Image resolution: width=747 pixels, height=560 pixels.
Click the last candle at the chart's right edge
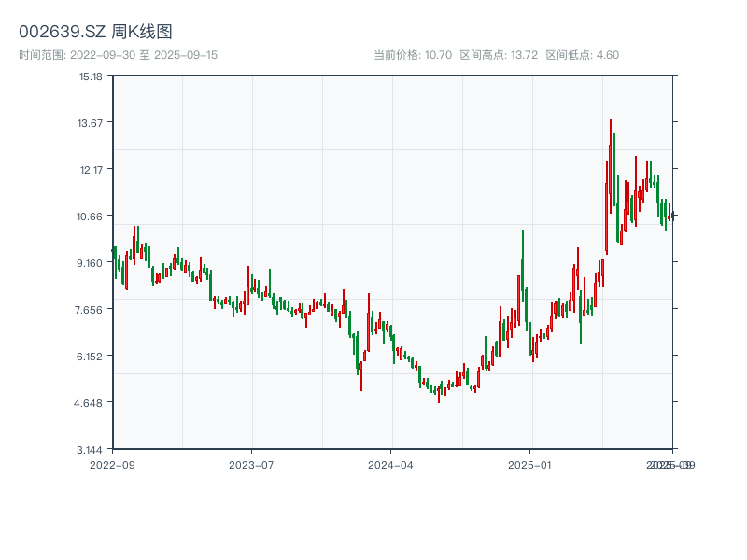pos(672,216)
